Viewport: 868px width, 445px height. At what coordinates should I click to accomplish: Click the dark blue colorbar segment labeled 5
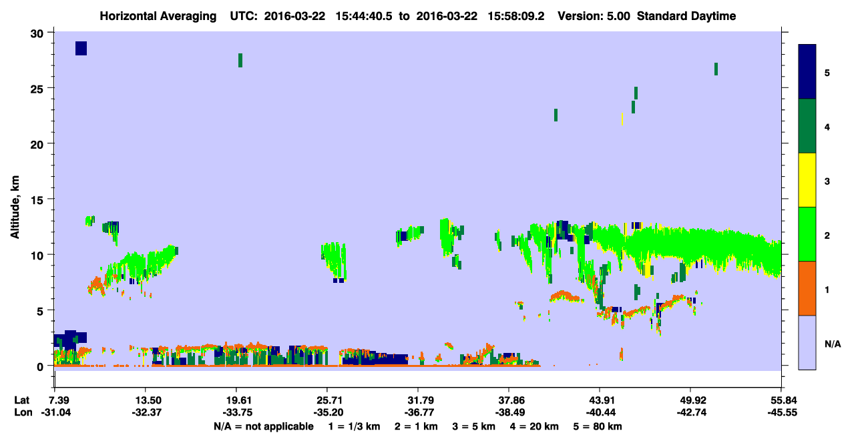(807, 72)
